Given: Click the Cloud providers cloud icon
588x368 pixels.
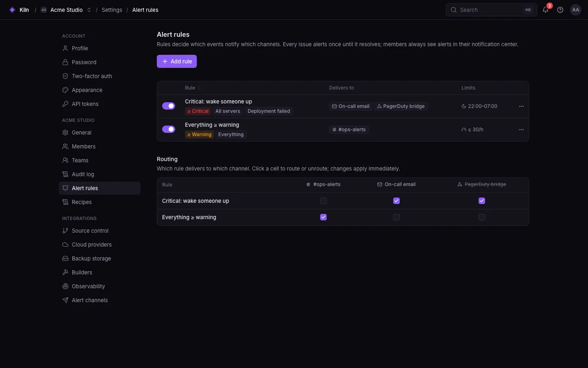Looking at the screenshot, I should (65, 245).
